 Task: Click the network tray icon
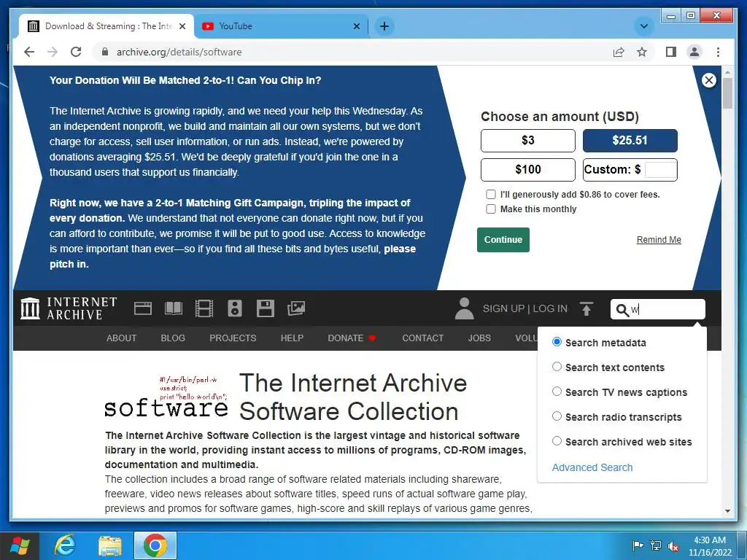point(656,545)
